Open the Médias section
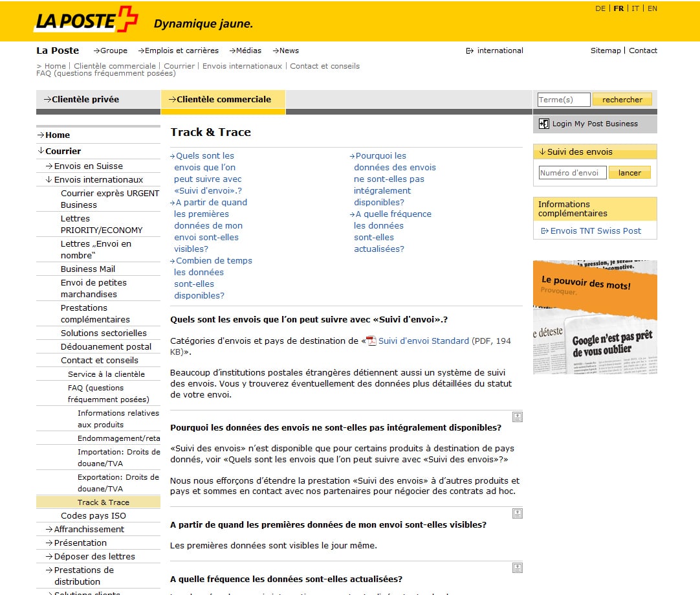 coord(245,51)
